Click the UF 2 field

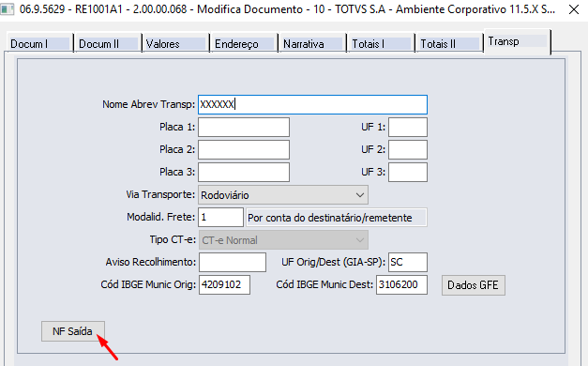point(408,150)
